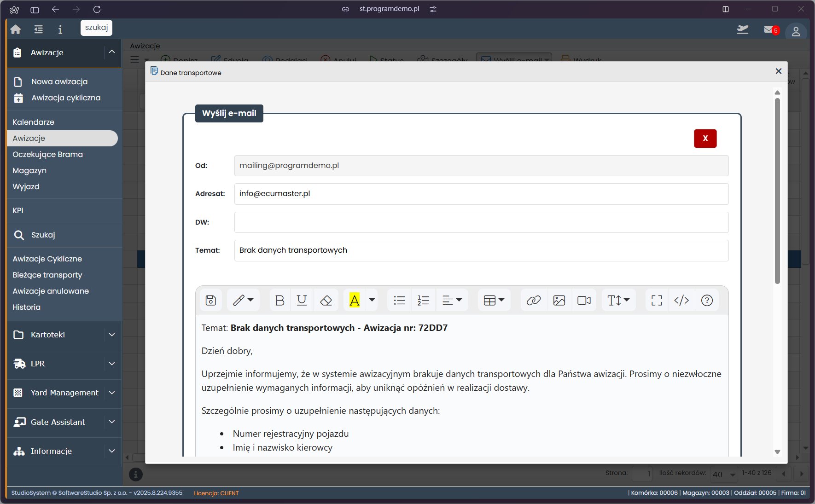Open the highlight color dropdown arrow
This screenshot has width=815, height=504.
pos(372,300)
